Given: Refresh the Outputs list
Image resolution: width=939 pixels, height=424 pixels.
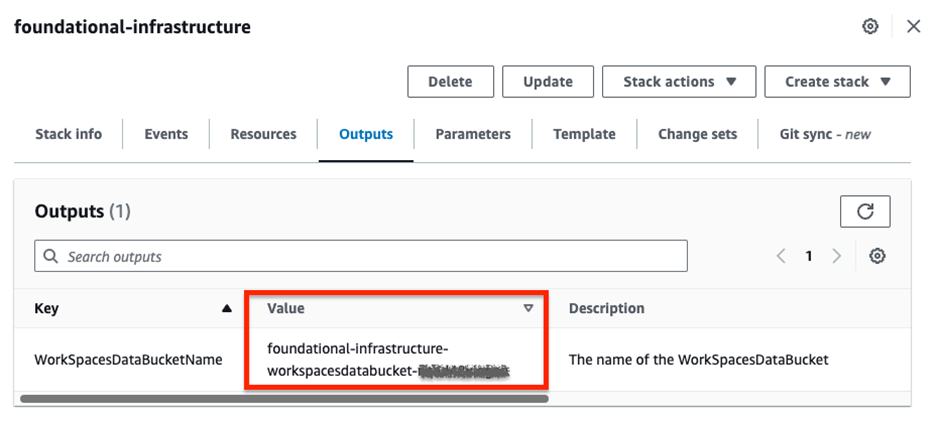Looking at the screenshot, I should pos(865,211).
